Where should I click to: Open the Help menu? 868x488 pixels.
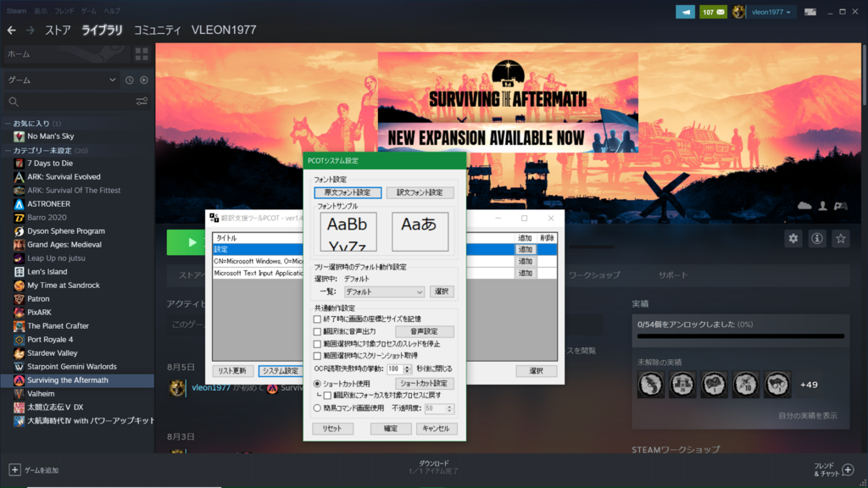coord(112,11)
